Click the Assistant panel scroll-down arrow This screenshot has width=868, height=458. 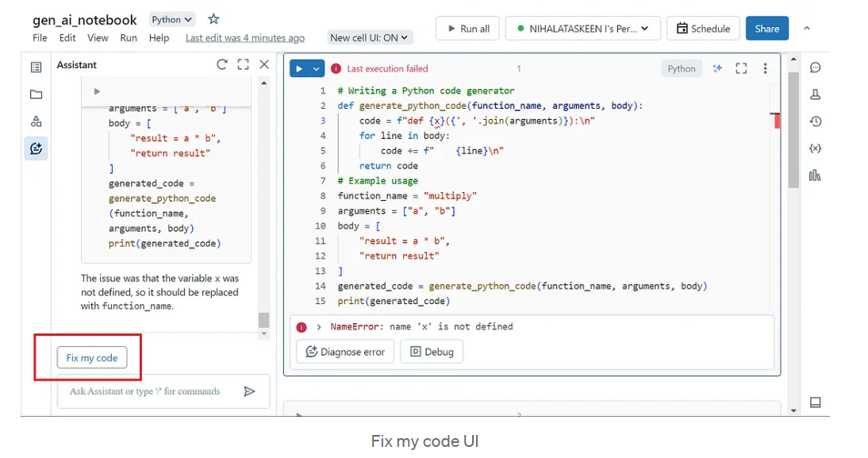264,334
